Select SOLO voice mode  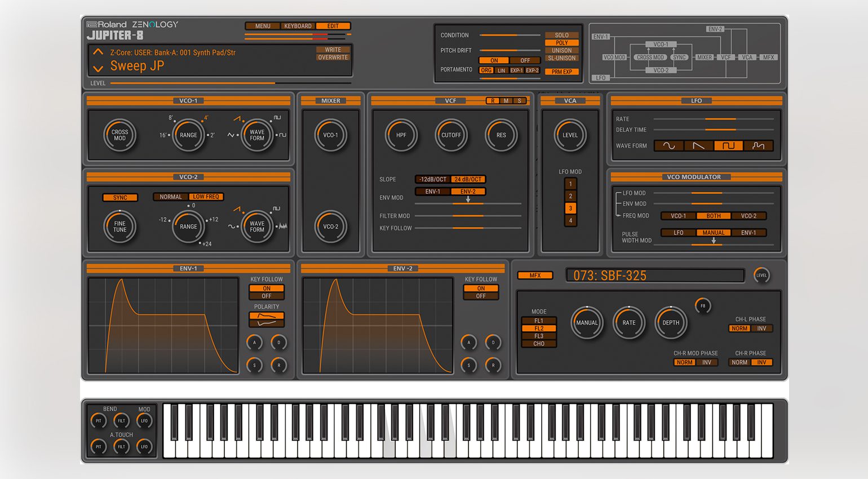(x=562, y=35)
